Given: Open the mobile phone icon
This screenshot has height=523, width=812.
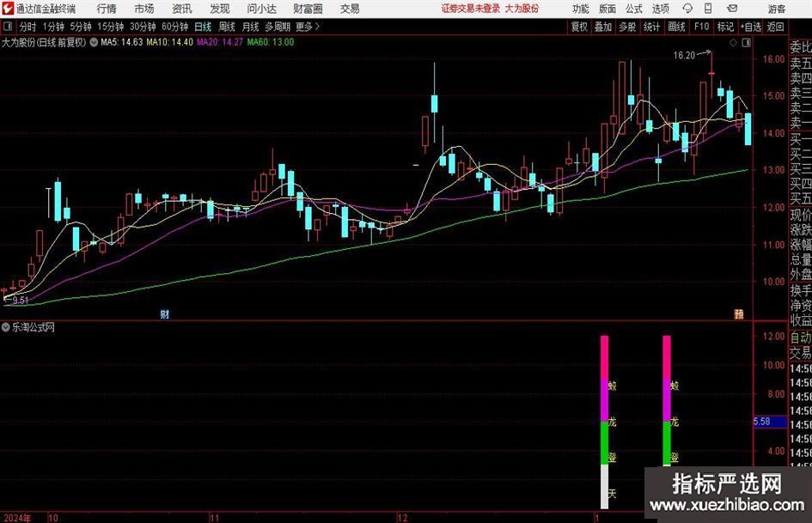Looking at the screenshot, I should [708, 9].
